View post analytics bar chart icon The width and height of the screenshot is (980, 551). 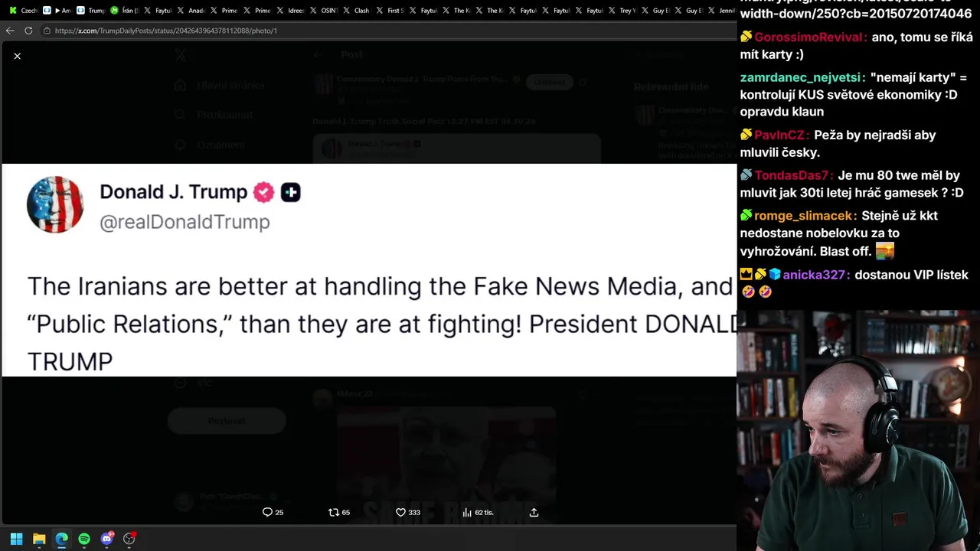[x=467, y=512]
